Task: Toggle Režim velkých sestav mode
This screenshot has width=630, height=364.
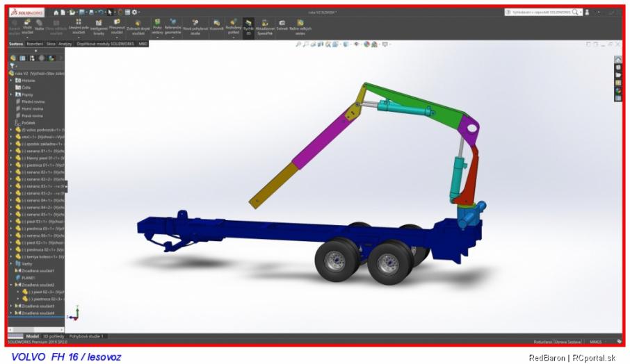Action: click(x=300, y=26)
